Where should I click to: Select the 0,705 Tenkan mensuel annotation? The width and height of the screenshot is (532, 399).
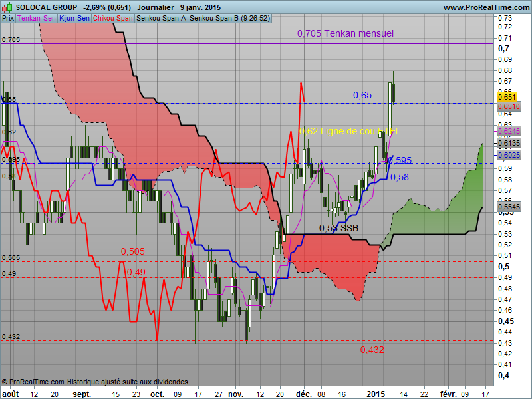point(345,33)
